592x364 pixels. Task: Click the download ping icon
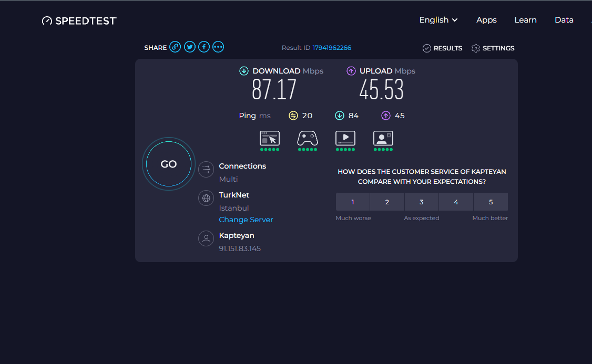coord(340,116)
